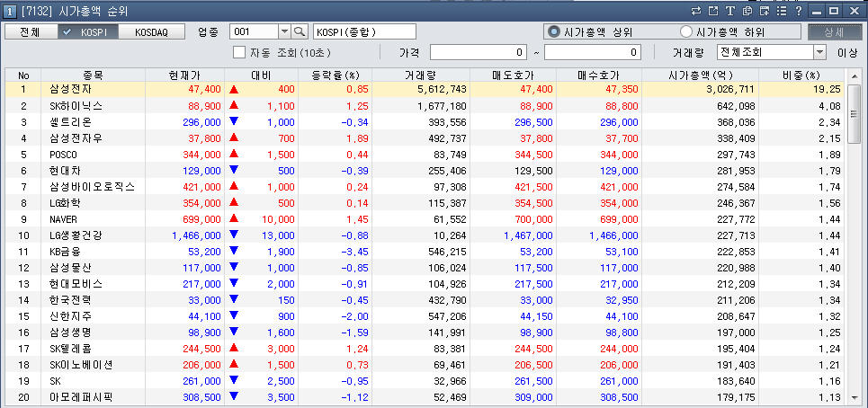868x408 pixels.
Task: Switch to the KOSDAQ tab
Action: [152, 31]
